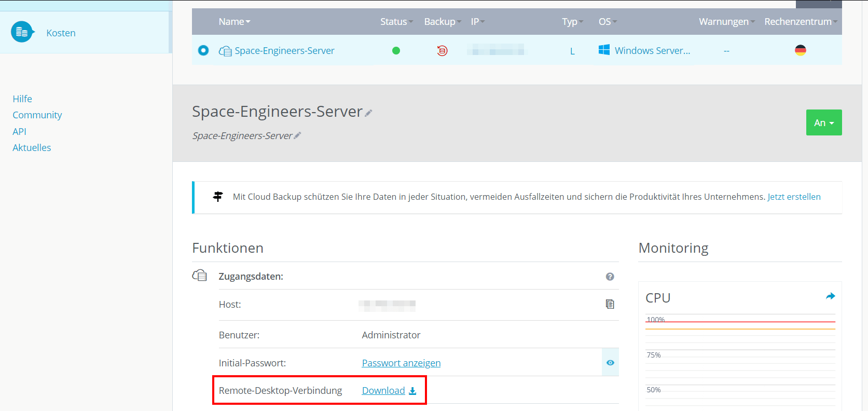This screenshot has height=411, width=868.
Task: Open the Kosten coins icon
Action: point(22,32)
